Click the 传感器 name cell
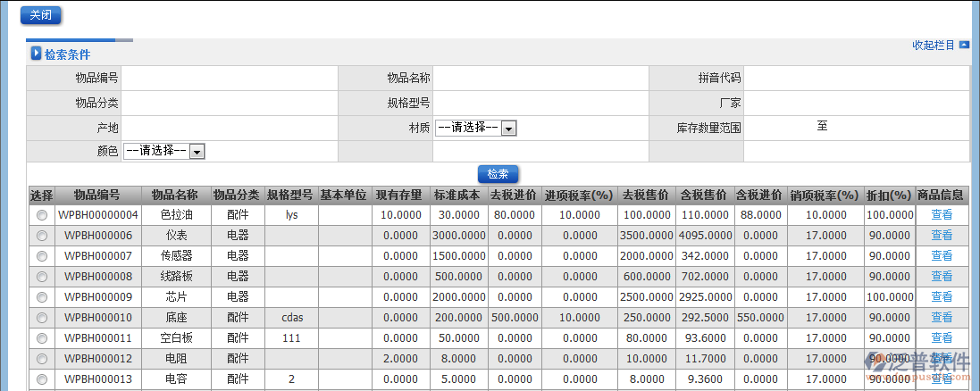 tap(176, 256)
